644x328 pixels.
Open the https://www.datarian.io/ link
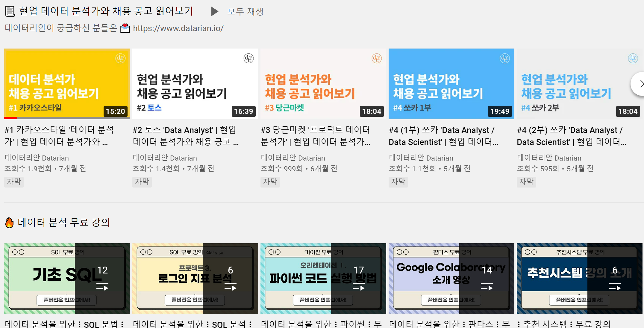tap(178, 28)
